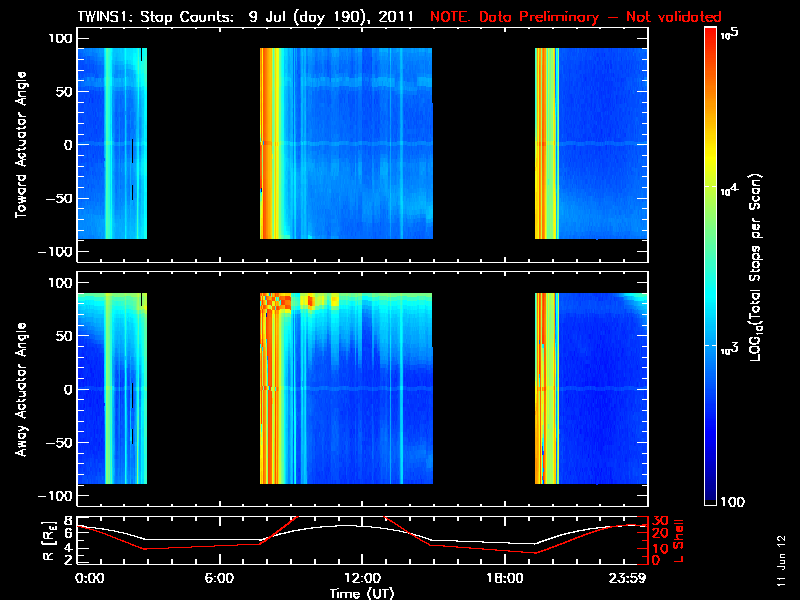This screenshot has height=600, width=800.
Task: Click the TWINS1 Stop Counts plot title
Action: (x=245, y=17)
